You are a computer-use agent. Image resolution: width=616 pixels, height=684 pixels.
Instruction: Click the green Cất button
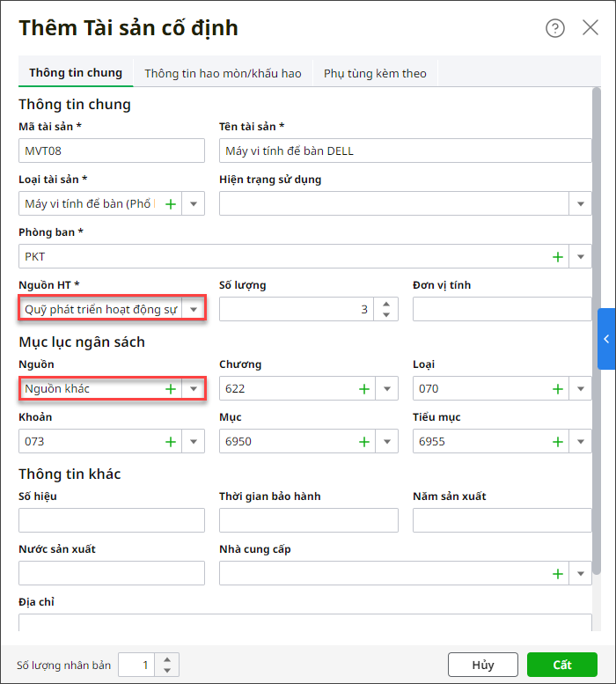coord(562,665)
